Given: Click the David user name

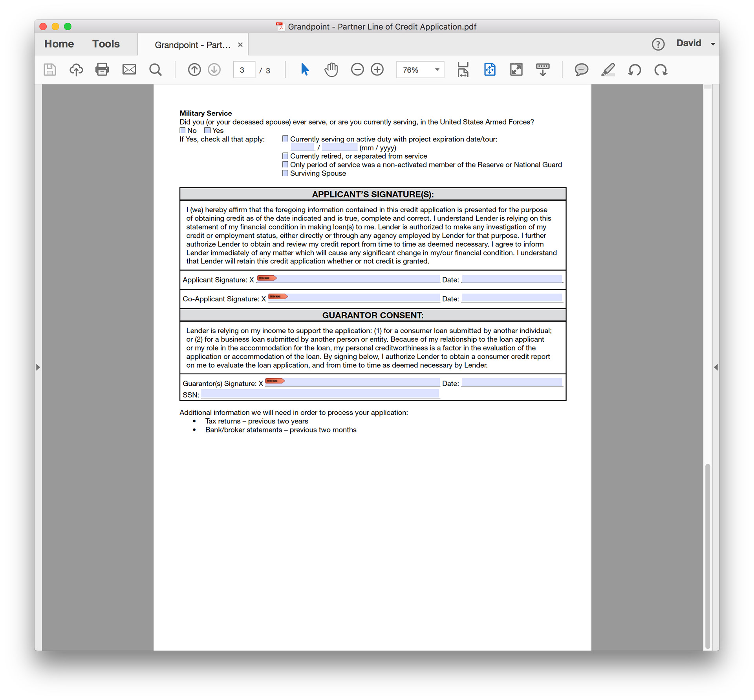Looking at the screenshot, I should coord(688,43).
